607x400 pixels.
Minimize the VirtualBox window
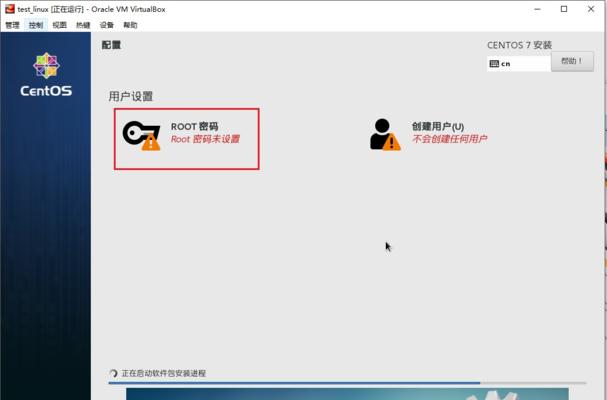537,9
